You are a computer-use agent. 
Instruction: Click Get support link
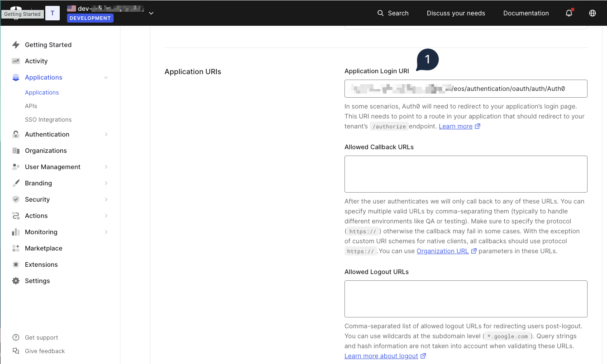pos(42,337)
